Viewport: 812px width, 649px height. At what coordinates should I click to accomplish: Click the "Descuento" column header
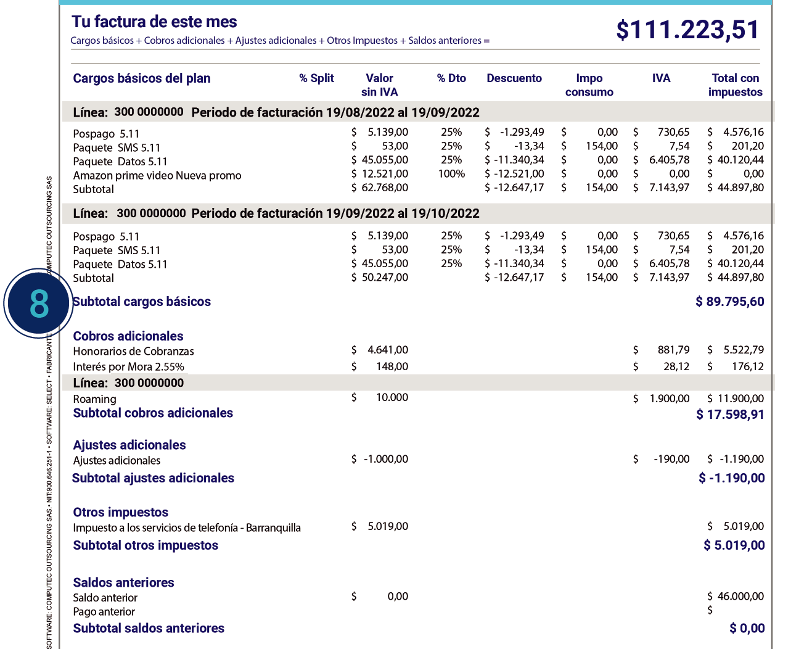[x=514, y=78]
